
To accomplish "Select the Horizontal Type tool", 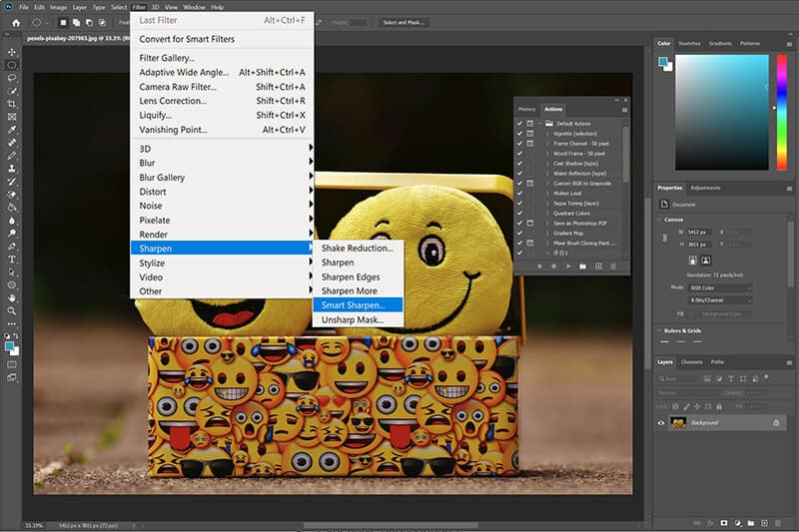I will click(12, 259).
